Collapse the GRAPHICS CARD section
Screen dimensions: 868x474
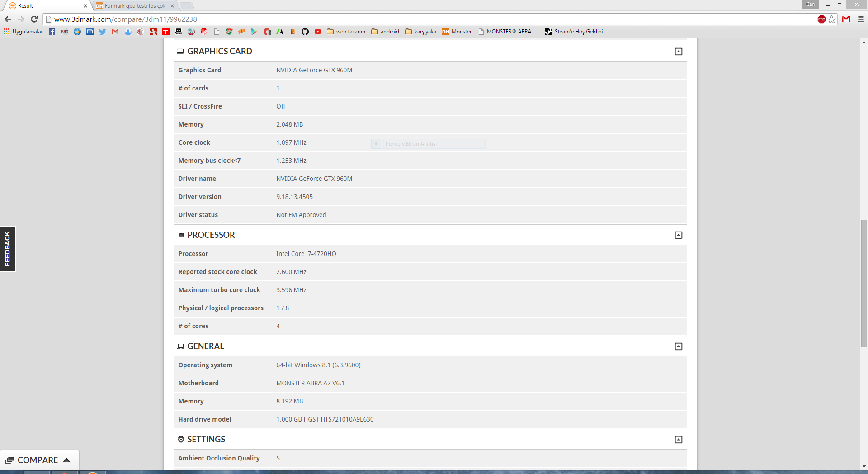click(x=679, y=52)
